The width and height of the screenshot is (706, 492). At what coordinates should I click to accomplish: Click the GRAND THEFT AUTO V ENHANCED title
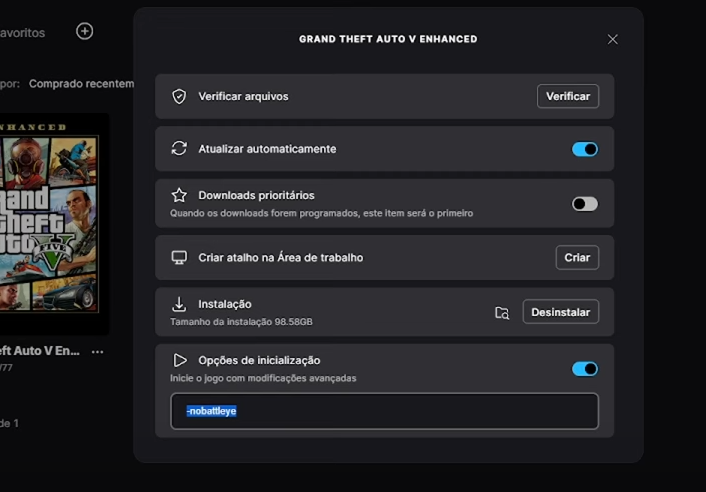[388, 39]
